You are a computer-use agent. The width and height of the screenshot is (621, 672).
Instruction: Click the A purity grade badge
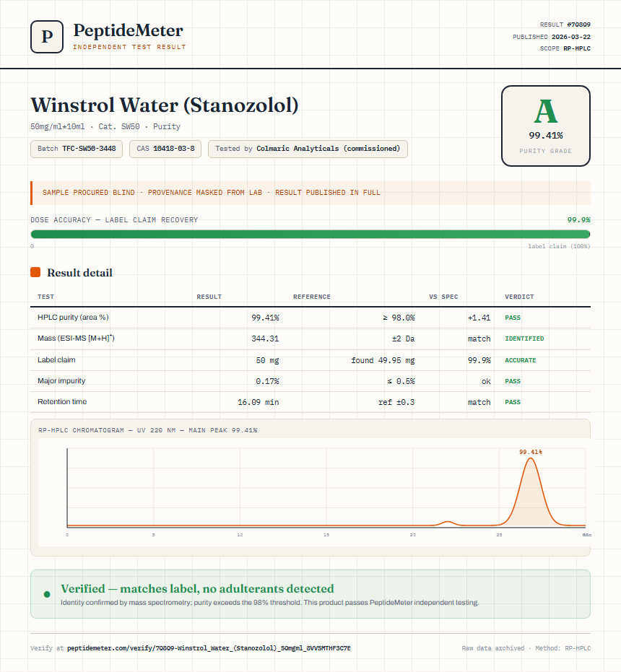(x=545, y=126)
